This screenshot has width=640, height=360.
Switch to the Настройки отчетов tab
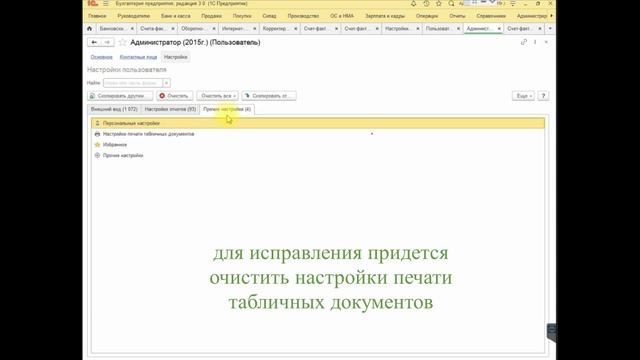tap(170, 109)
